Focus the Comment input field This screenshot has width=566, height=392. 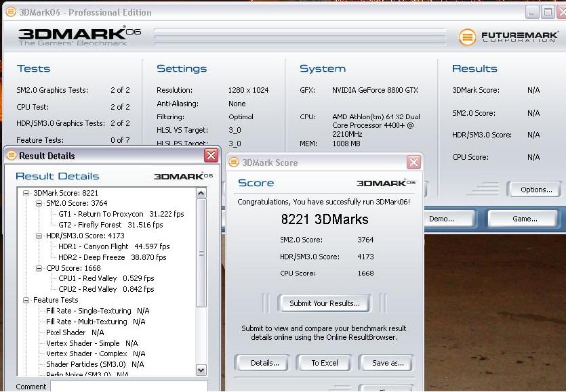pos(129,386)
